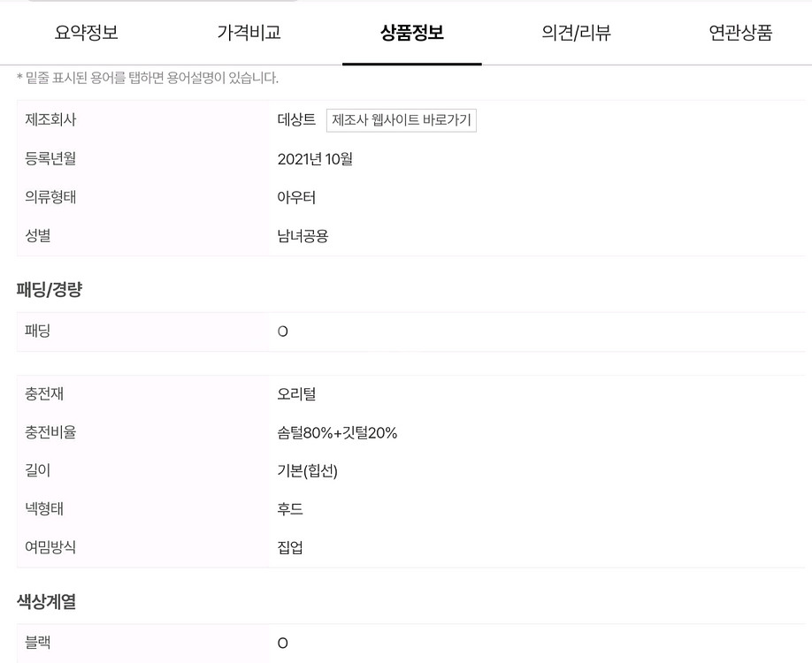Screen dimensions: 812x663
Task: Click the 데상트 manufacturer name
Action: pos(296,120)
